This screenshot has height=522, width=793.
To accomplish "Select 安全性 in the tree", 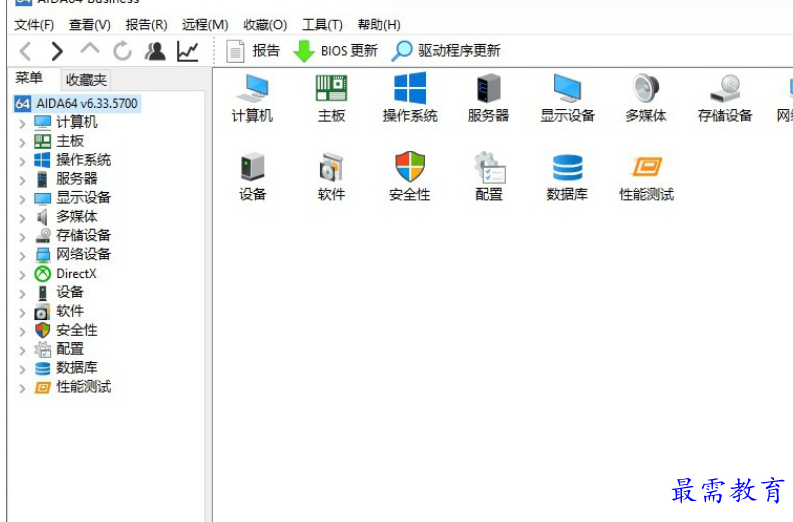I will click(76, 330).
